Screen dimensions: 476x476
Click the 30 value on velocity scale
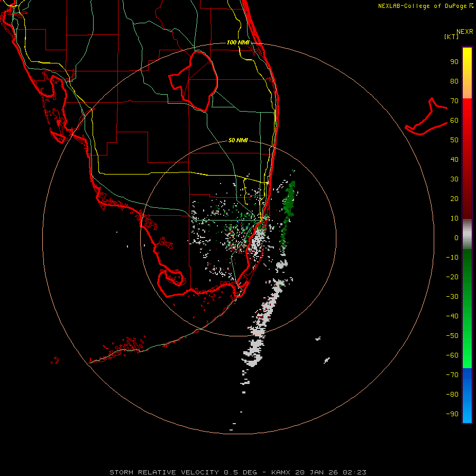pos(454,179)
